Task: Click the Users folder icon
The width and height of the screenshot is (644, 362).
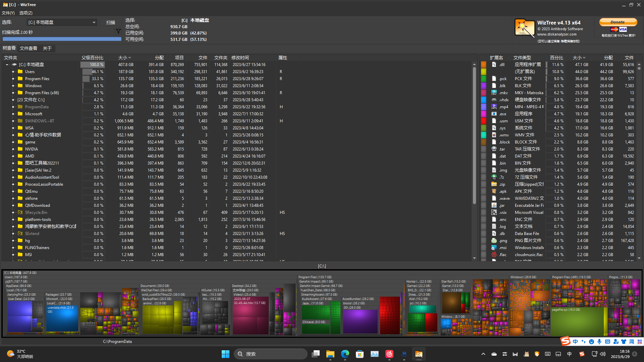Action: 20,72
